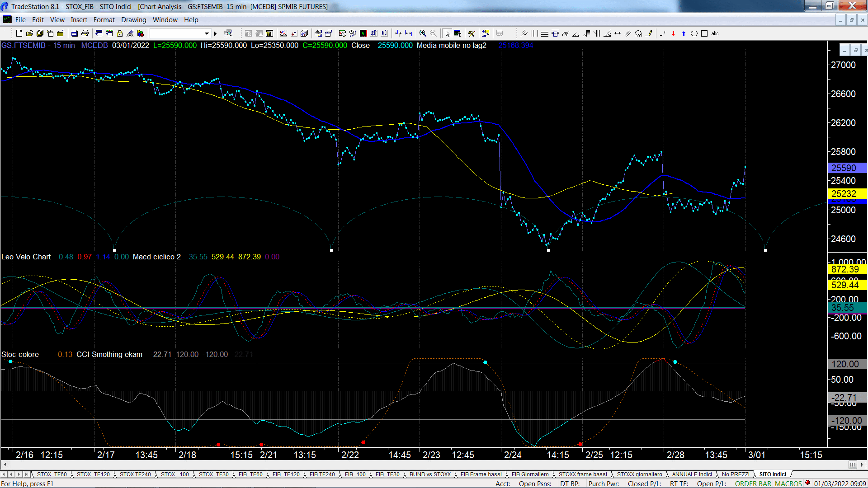Switch to the No PREZZI tab
868x488 pixels.
(736, 474)
